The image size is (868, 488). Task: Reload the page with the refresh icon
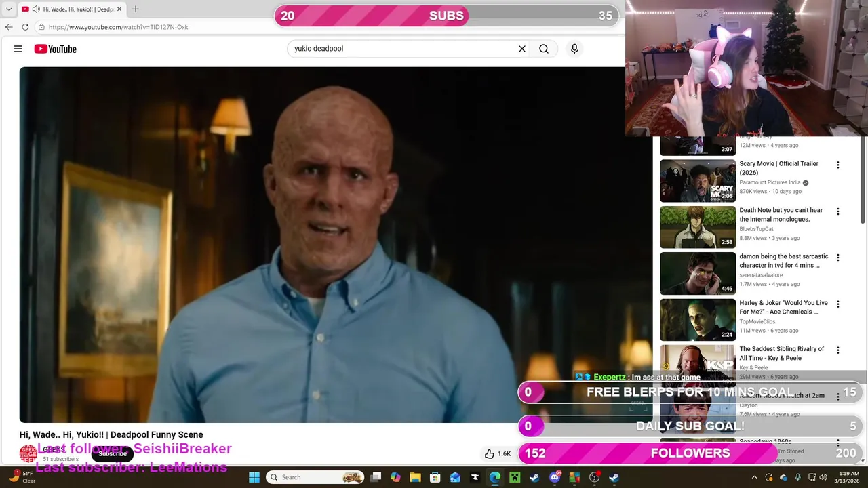[25, 27]
